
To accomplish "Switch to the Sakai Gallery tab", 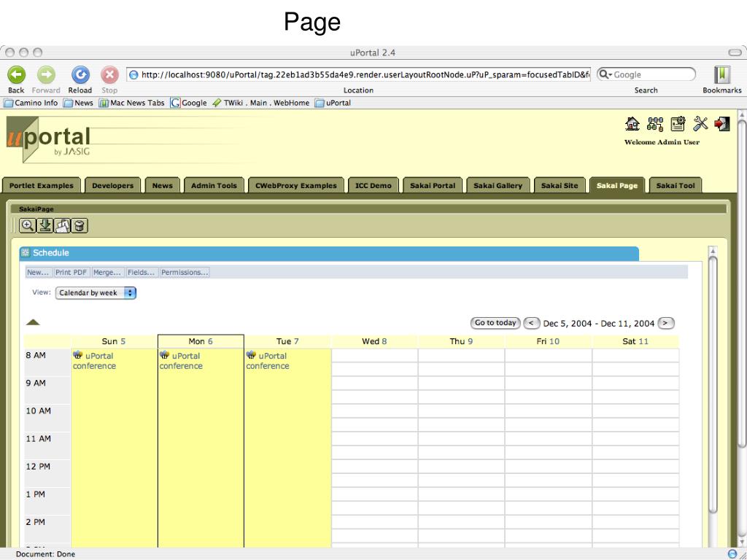I will point(498,186).
